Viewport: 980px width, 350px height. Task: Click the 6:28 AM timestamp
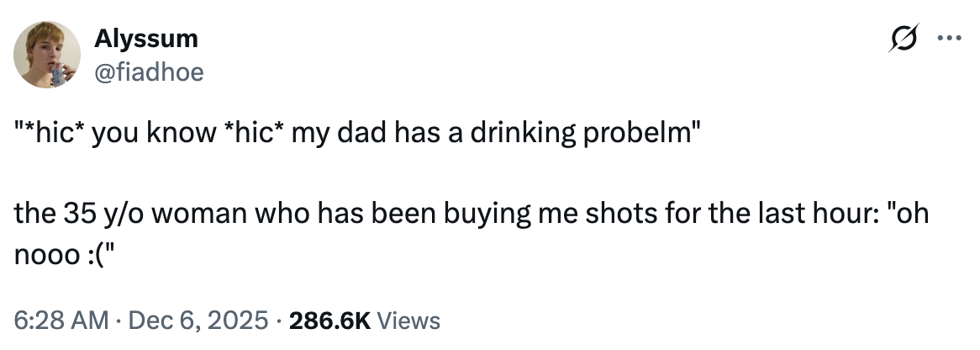61,321
